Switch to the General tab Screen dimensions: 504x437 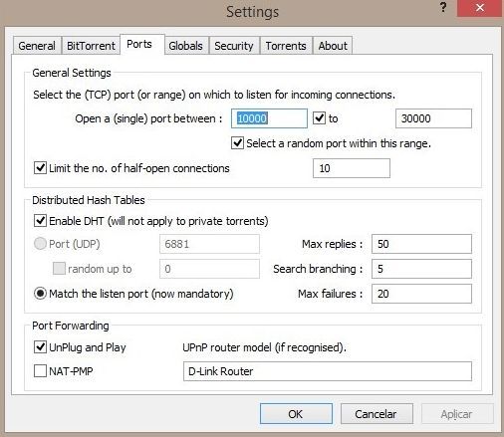(37, 46)
